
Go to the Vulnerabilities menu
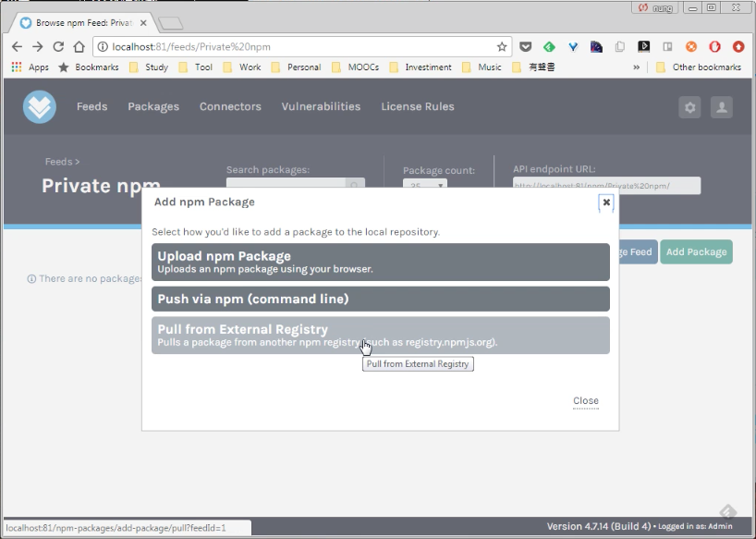(321, 106)
